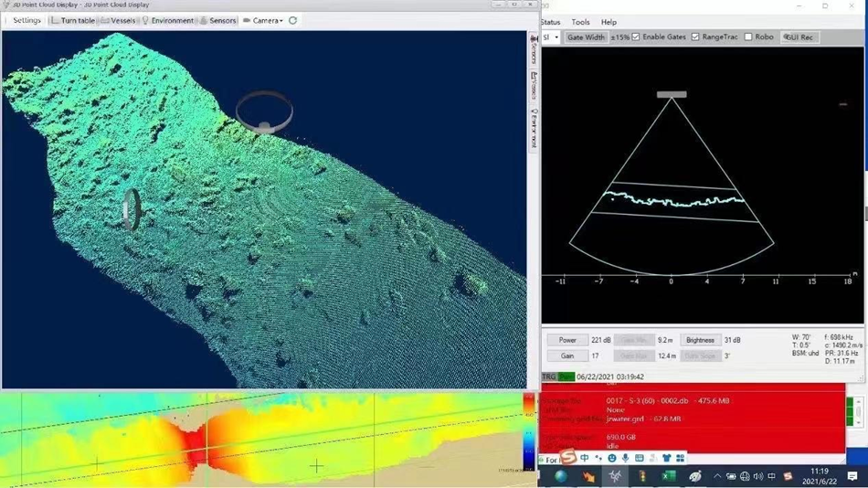
Task: Click microphone icon in Sogou input bar
Action: pyautogui.click(x=625, y=459)
